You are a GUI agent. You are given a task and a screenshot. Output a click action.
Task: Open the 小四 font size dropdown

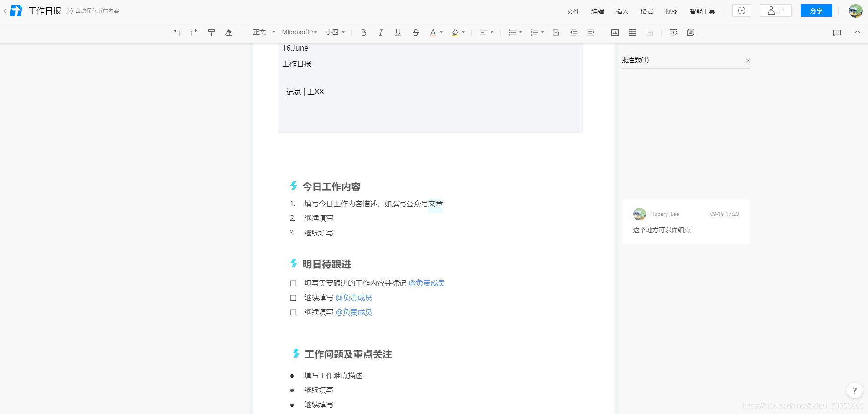[335, 32]
